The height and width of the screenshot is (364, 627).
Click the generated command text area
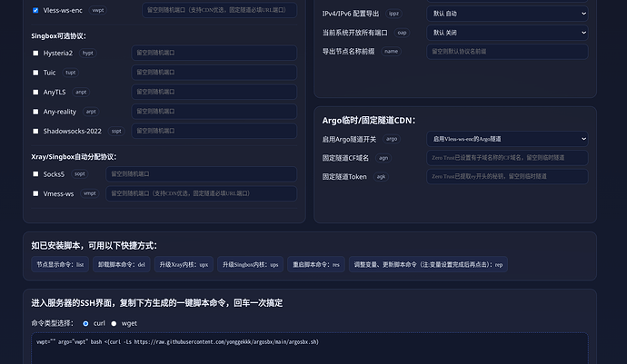tap(310, 349)
